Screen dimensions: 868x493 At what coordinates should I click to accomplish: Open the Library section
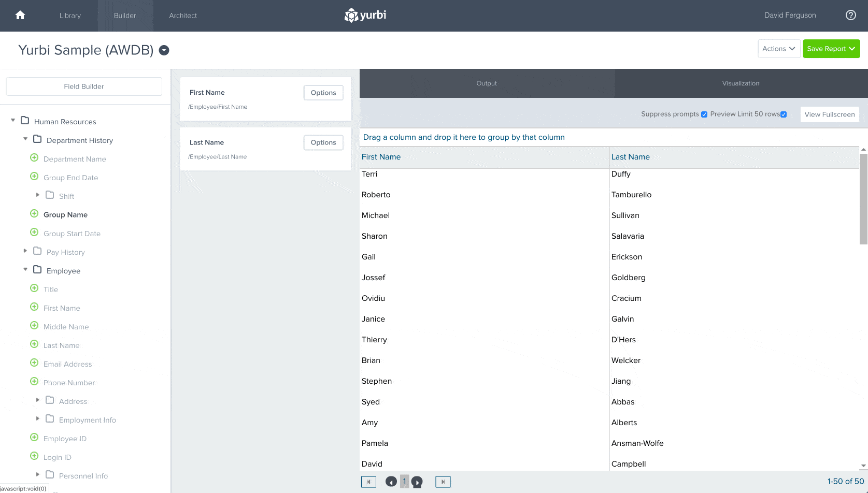coord(70,16)
